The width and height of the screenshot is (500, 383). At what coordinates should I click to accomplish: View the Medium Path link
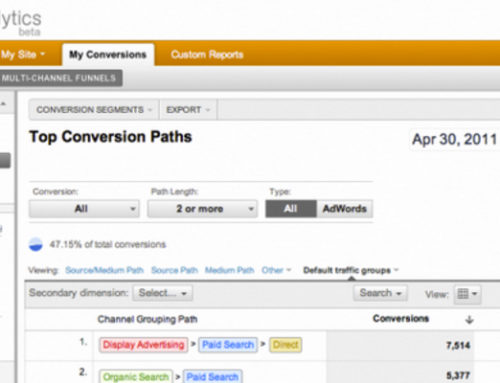tap(229, 270)
